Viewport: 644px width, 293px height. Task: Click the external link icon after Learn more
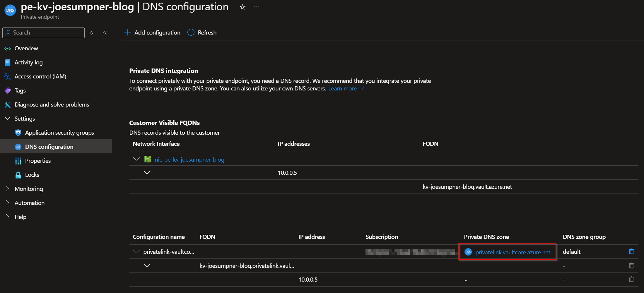(361, 88)
